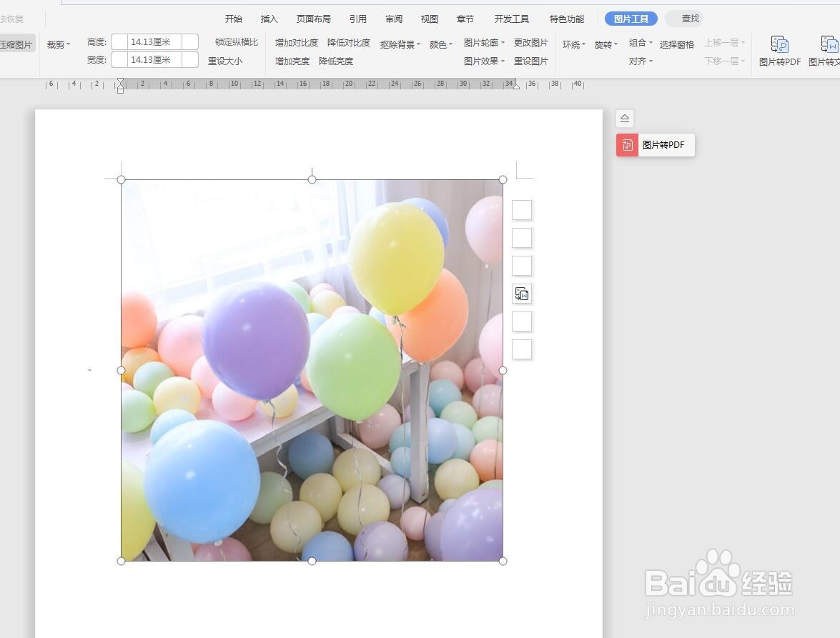
Task: Open the 裁剪 crop dropdown
Action: [x=59, y=44]
